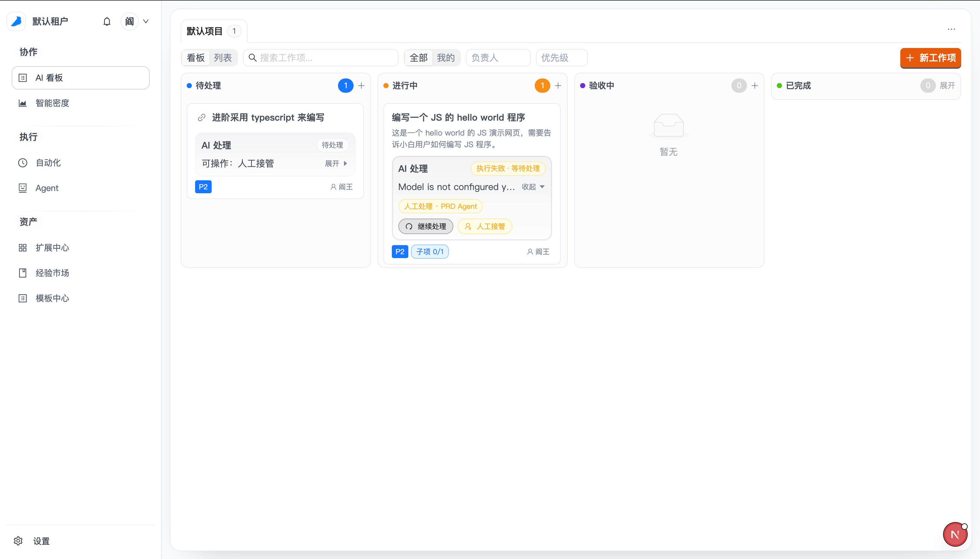Viewport: 980px width, 559px height.
Task: Open 智能密度 chart view
Action: click(x=52, y=103)
